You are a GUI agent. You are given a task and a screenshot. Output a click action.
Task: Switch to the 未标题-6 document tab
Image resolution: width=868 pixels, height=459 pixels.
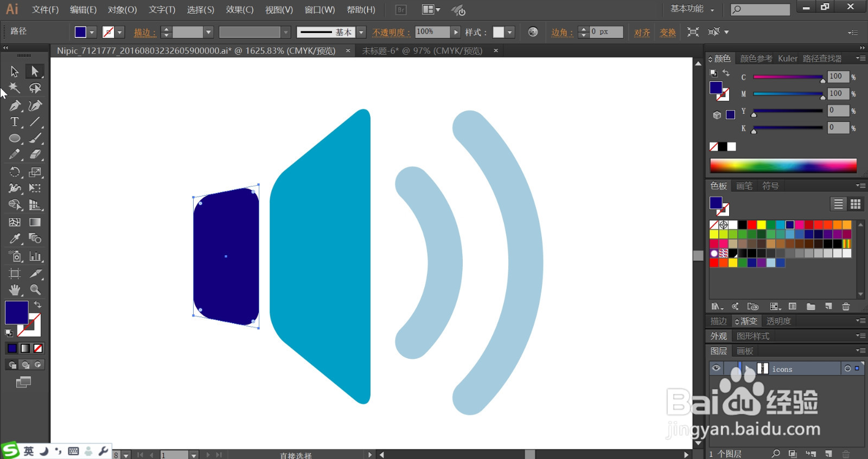coord(422,50)
